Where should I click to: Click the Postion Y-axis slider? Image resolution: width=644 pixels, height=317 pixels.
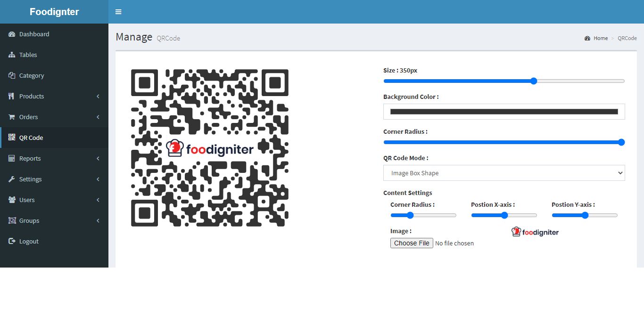(585, 215)
